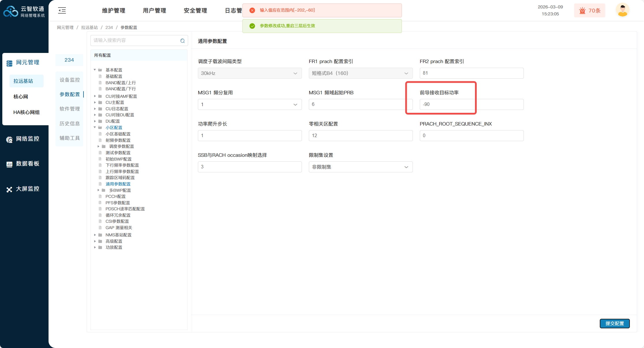Switch to the 软件管理 tab
Viewport: 644px width, 348px height.
(x=70, y=109)
